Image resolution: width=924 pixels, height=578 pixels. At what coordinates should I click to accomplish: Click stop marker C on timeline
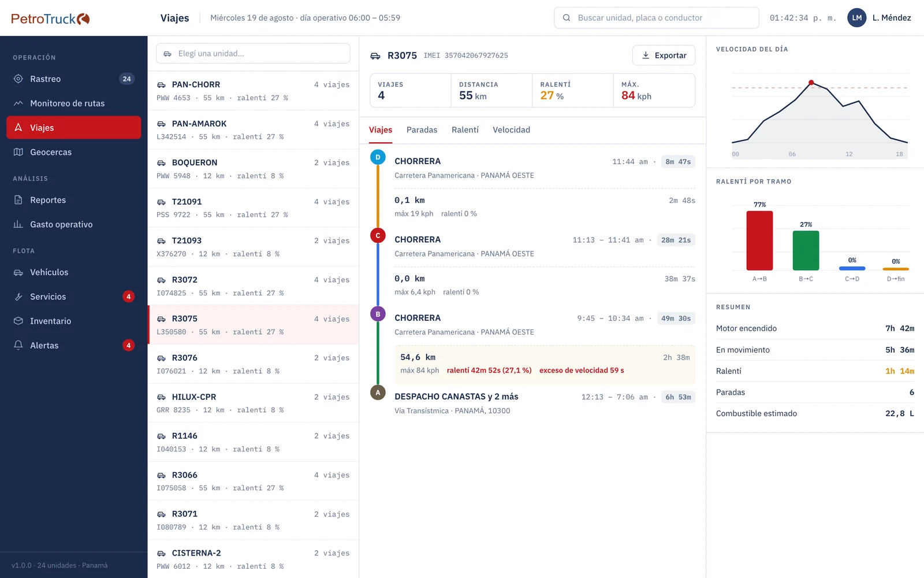pos(378,235)
